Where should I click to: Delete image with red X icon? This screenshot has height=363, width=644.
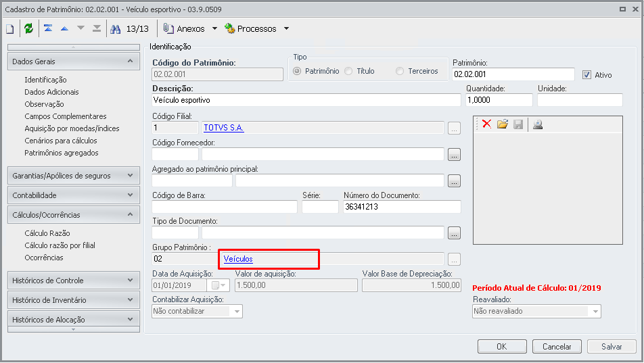[486, 124]
